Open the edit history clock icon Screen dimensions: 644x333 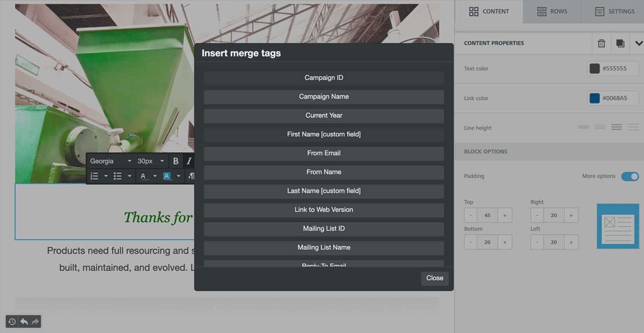[12, 321]
